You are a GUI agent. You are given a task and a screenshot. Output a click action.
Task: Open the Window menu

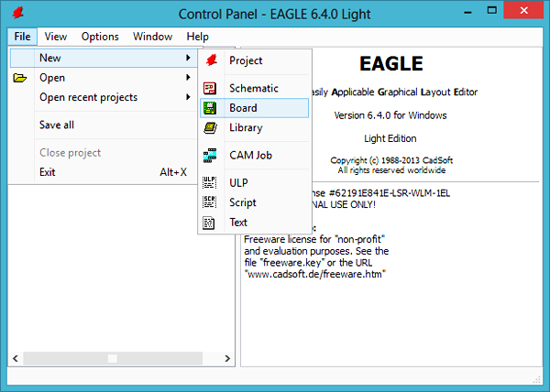152,37
